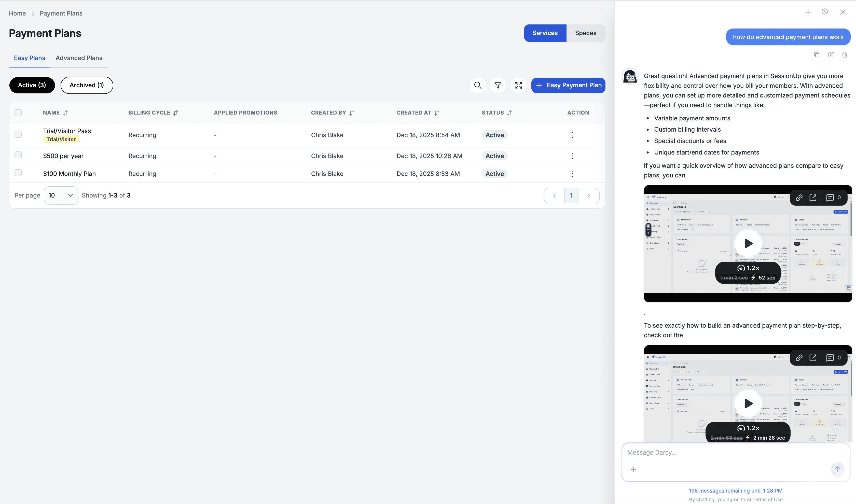
Task: Copy the user message with copy icon
Action: (817, 55)
